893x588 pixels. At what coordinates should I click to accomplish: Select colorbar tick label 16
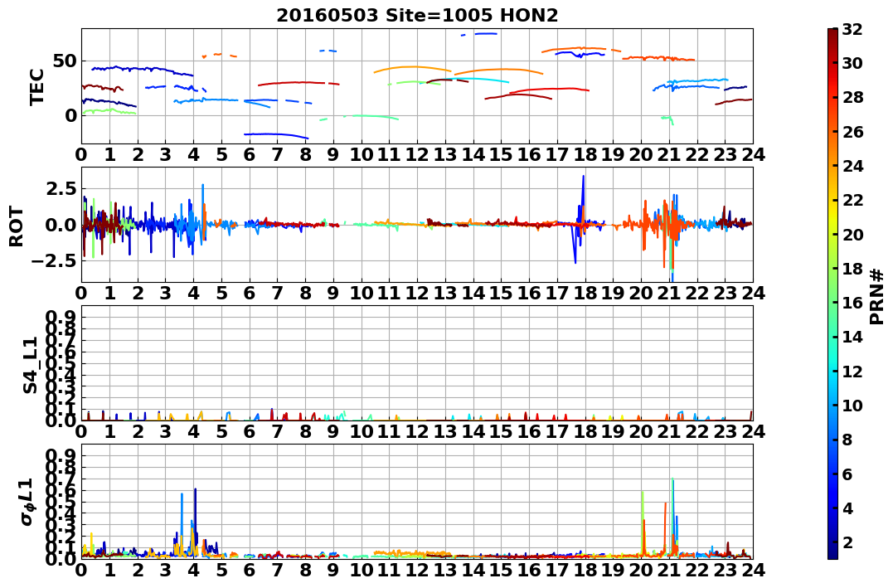[852, 303]
